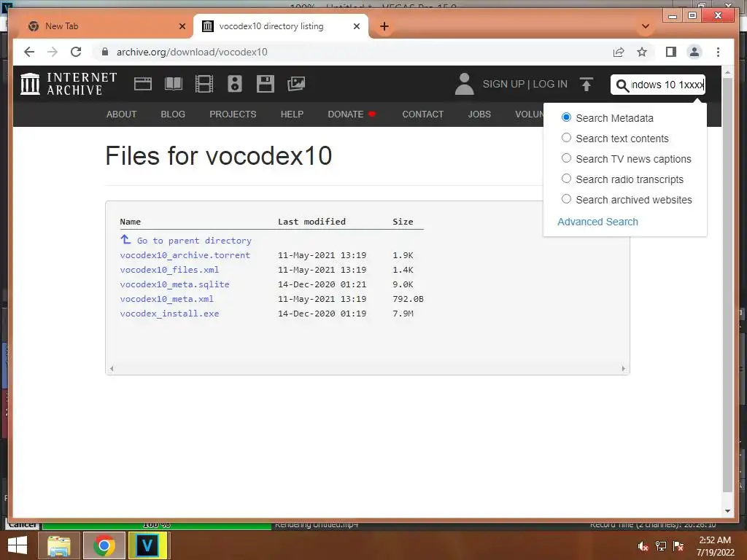Image resolution: width=747 pixels, height=560 pixels.
Task: Go back with the browser back arrow
Action: click(x=29, y=52)
